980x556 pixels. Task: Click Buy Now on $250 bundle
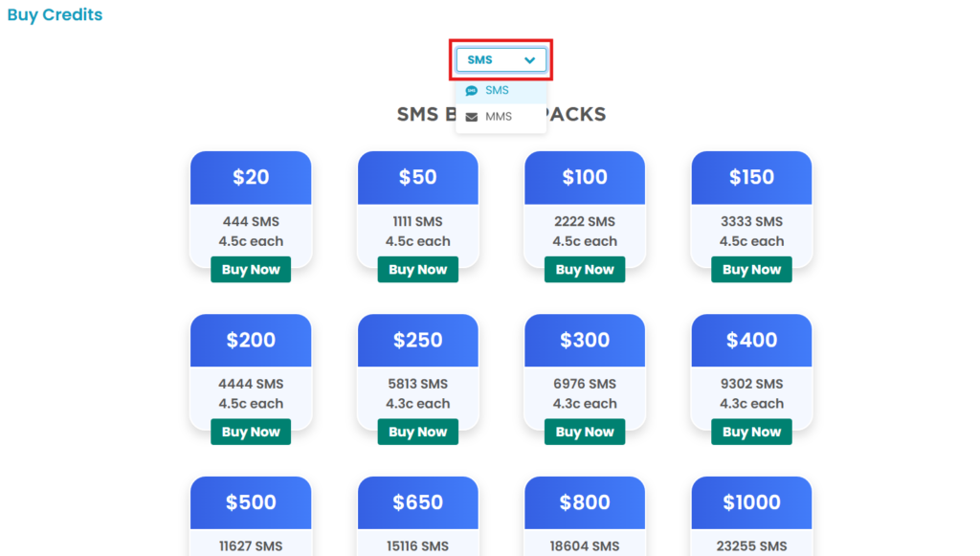coord(417,433)
